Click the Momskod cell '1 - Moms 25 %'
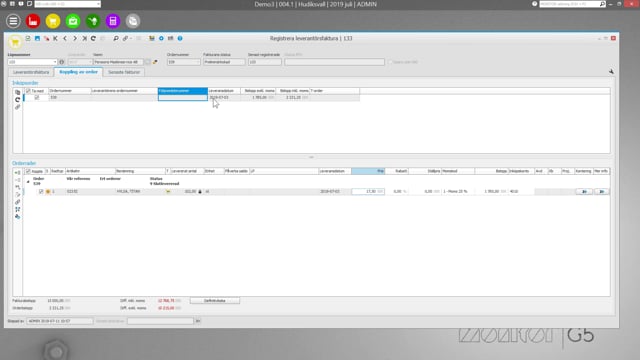 tap(458, 191)
